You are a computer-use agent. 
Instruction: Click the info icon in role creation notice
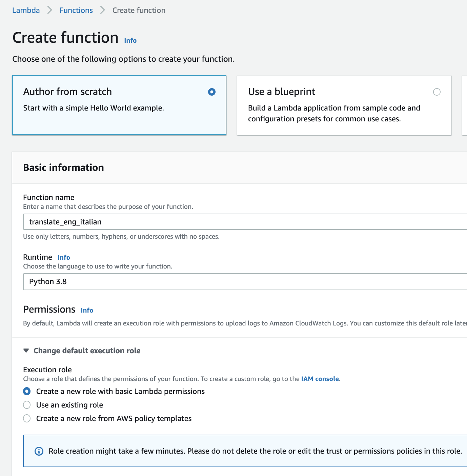[39, 451]
